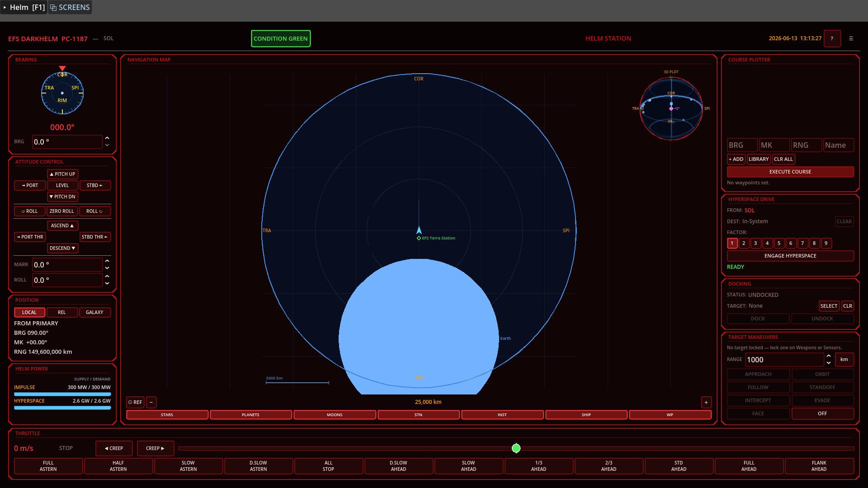The image size is (868, 488).
Task: Click CLR ALL waypoints button
Action: coord(783,159)
